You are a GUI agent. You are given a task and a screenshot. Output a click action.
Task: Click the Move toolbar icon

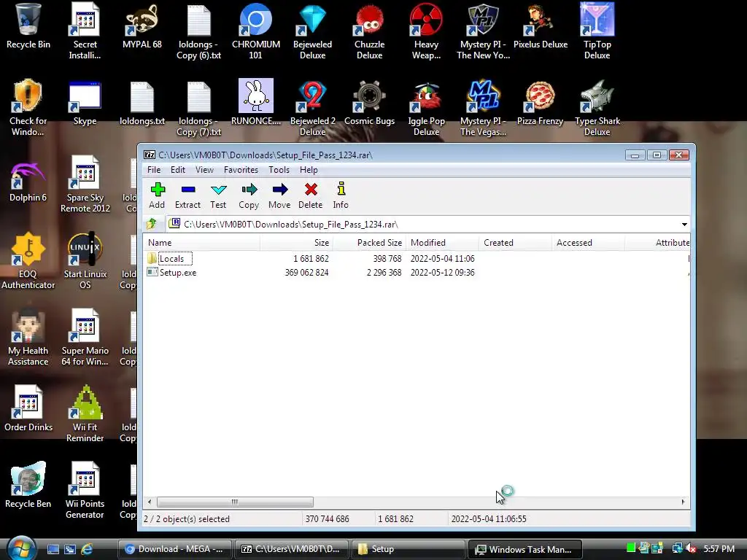279,195
